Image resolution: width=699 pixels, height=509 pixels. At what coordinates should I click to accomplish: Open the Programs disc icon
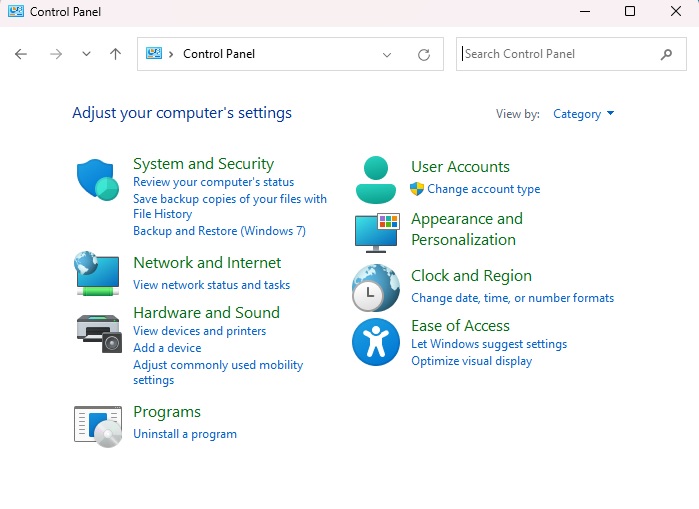click(x=98, y=424)
